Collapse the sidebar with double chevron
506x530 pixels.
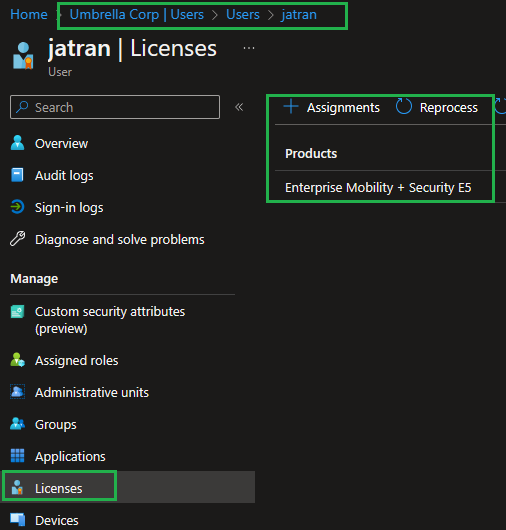[239, 107]
